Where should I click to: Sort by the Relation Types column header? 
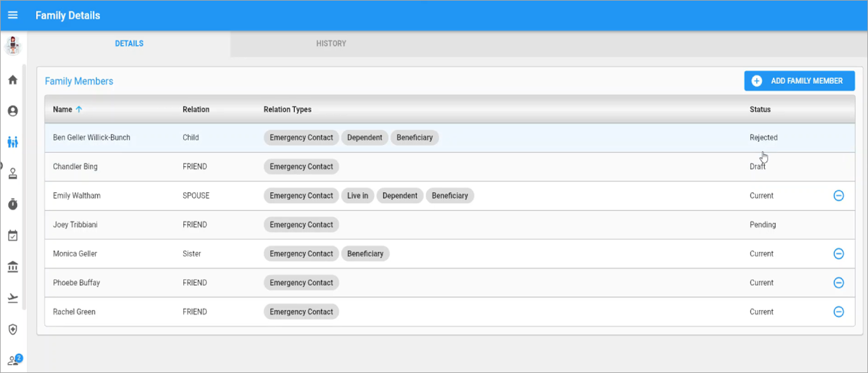(x=287, y=109)
